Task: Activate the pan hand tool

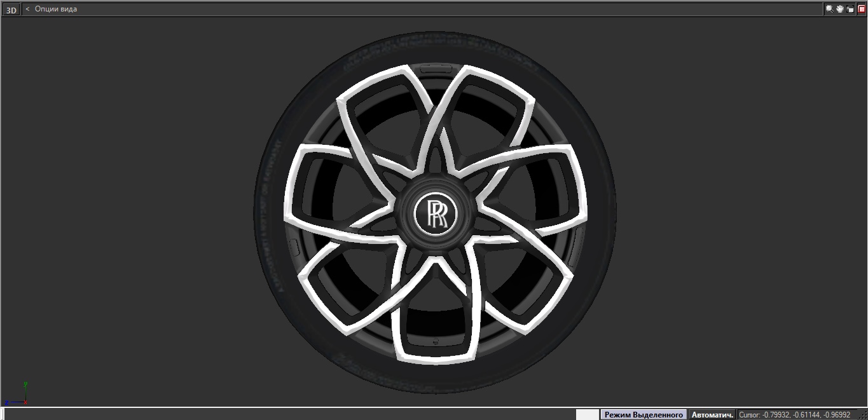Action: pos(840,9)
